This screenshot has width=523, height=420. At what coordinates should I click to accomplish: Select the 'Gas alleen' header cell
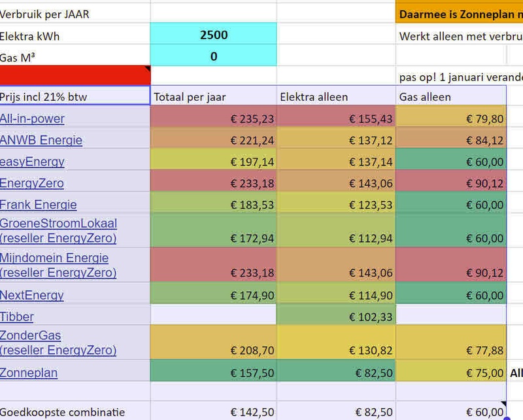[451, 97]
